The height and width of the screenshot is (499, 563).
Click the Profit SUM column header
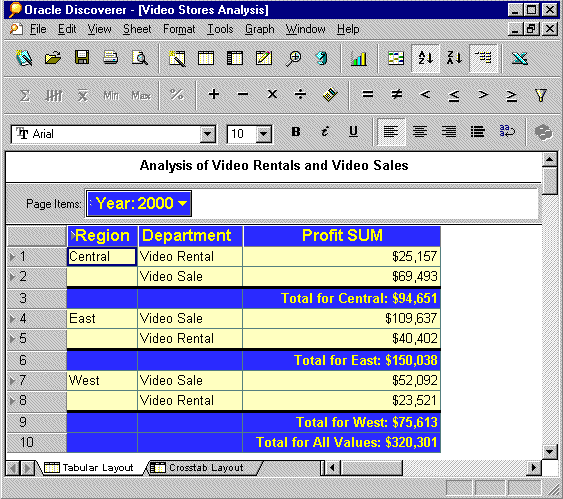pos(342,236)
